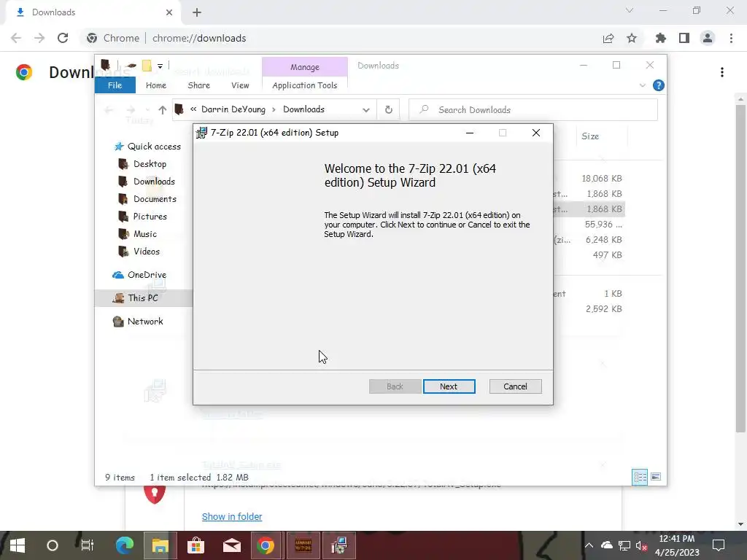
Task: Launch Microsoft Edge from the taskbar
Action: 124,545
